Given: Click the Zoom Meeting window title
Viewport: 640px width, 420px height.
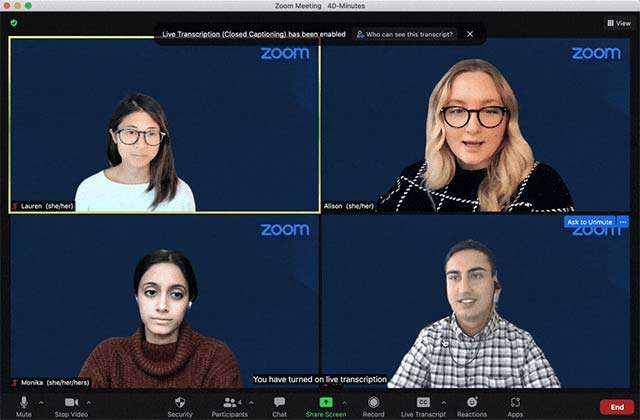Looking at the screenshot, I should (320, 6).
